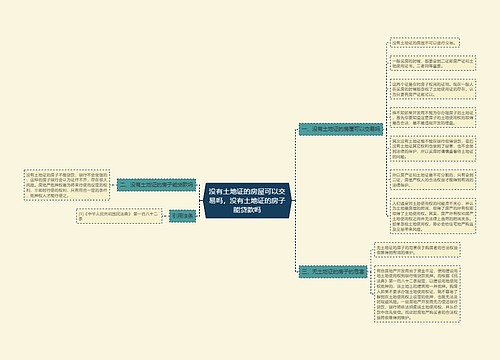This screenshot has width=500, height=360.
Task: Select the 《中华人民共和国民法典》 citation note
Action: [119, 216]
